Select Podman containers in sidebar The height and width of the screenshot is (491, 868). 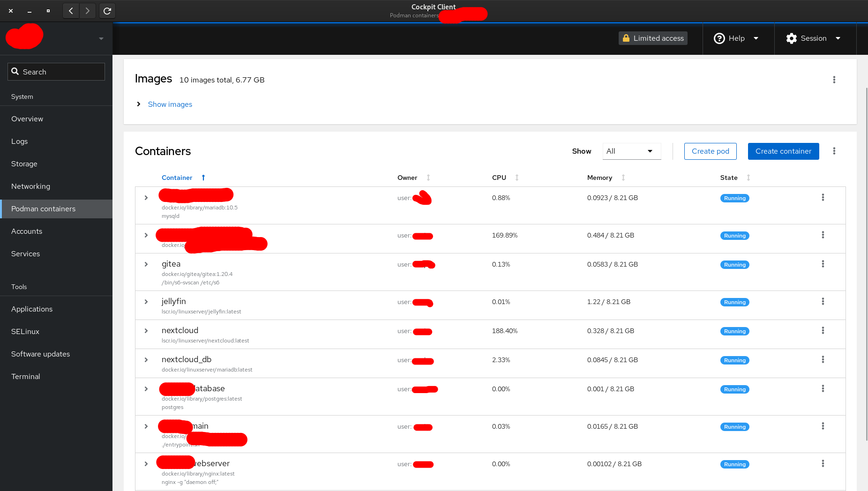pyautogui.click(x=56, y=209)
